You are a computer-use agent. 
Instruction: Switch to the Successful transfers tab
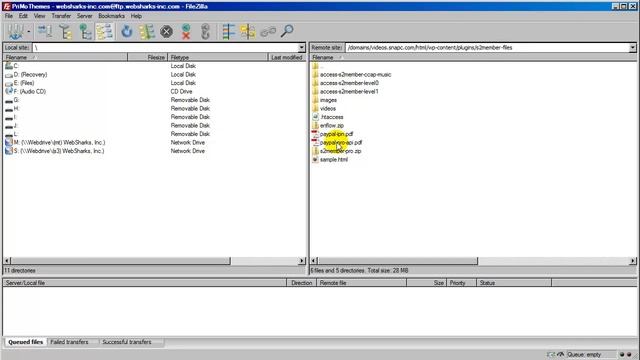(x=127, y=342)
